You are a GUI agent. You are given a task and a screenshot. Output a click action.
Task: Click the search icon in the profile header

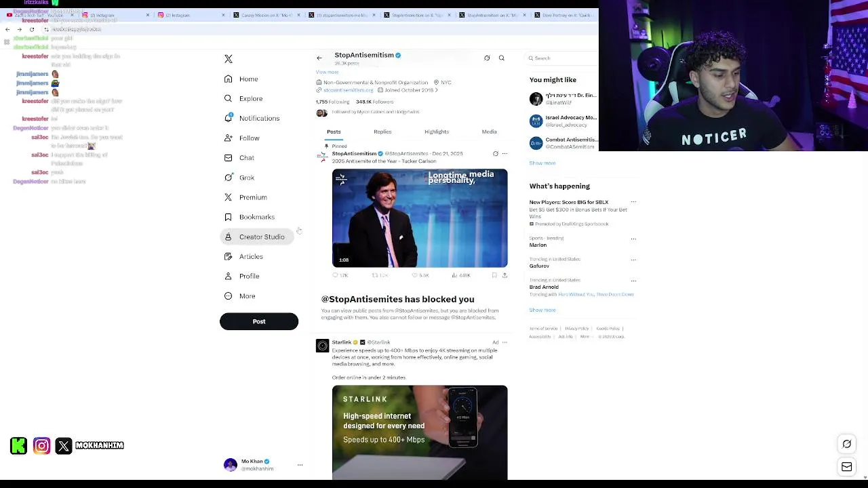coord(502,58)
